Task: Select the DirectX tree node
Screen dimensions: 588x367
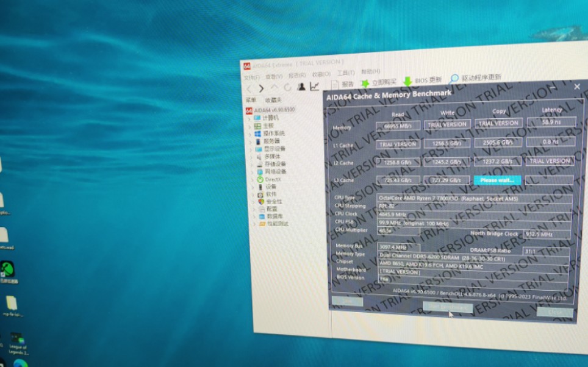Action: 269,179
